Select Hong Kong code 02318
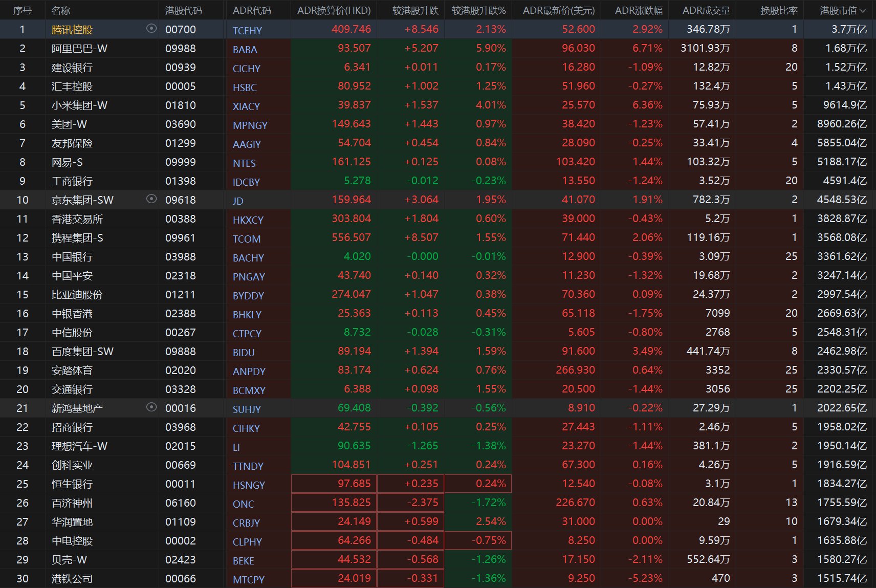 pos(180,276)
